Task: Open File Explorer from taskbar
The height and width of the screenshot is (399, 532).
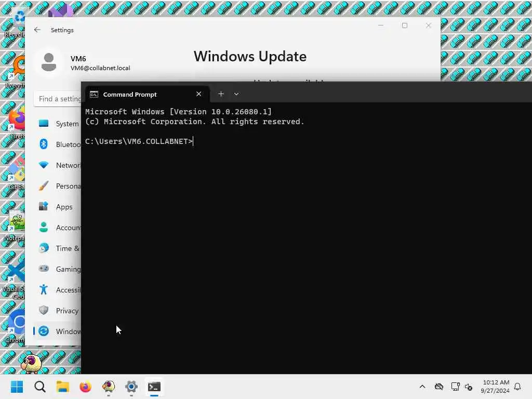Action: click(63, 387)
